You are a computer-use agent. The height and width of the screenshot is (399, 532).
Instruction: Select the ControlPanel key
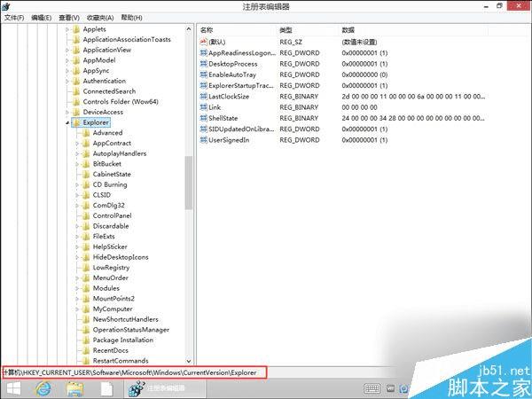pyautogui.click(x=112, y=215)
